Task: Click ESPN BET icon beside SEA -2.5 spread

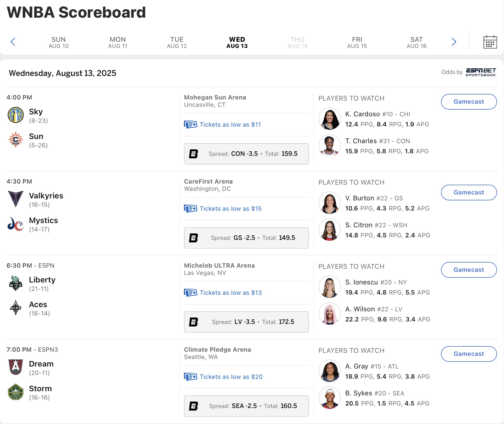Action: (x=193, y=406)
